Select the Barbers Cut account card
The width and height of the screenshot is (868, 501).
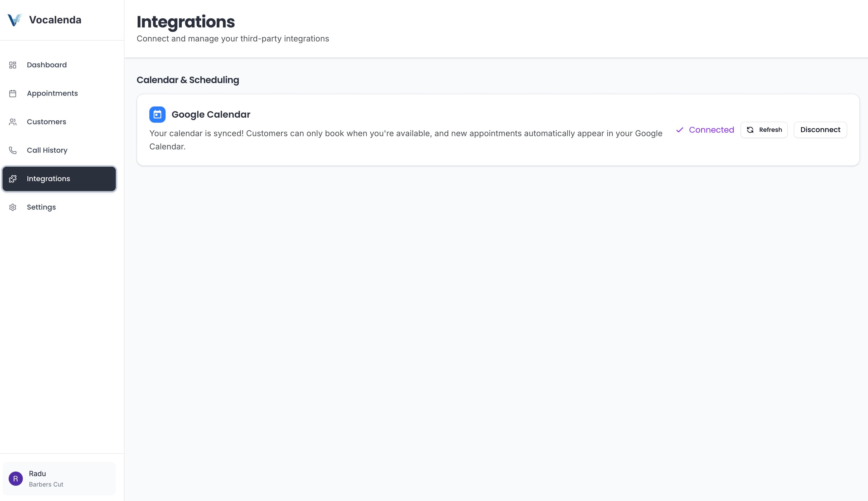59,478
